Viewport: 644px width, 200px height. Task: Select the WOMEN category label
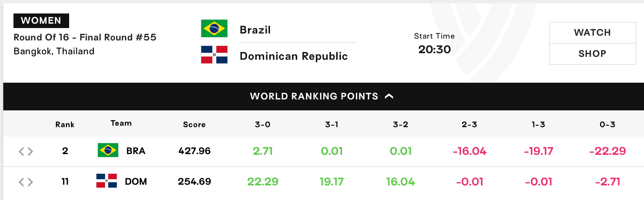point(41,21)
